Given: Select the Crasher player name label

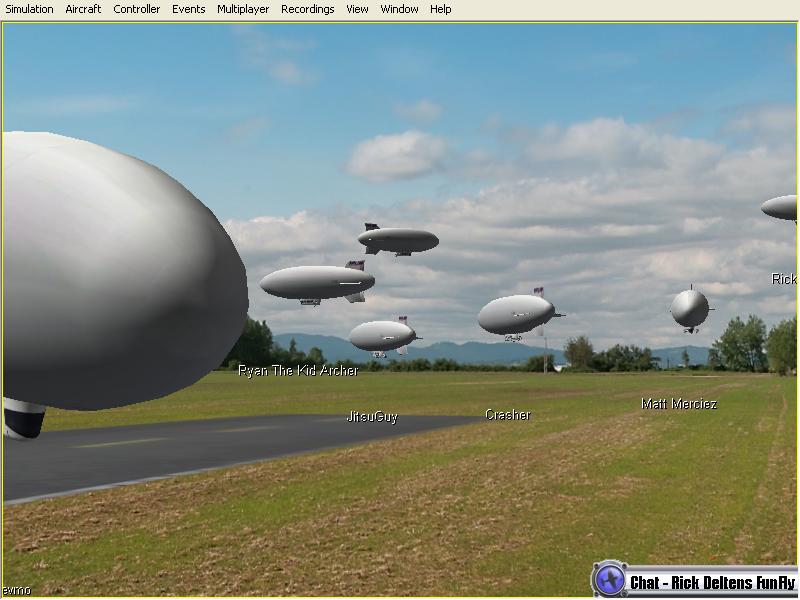Looking at the screenshot, I should pyautogui.click(x=507, y=415).
